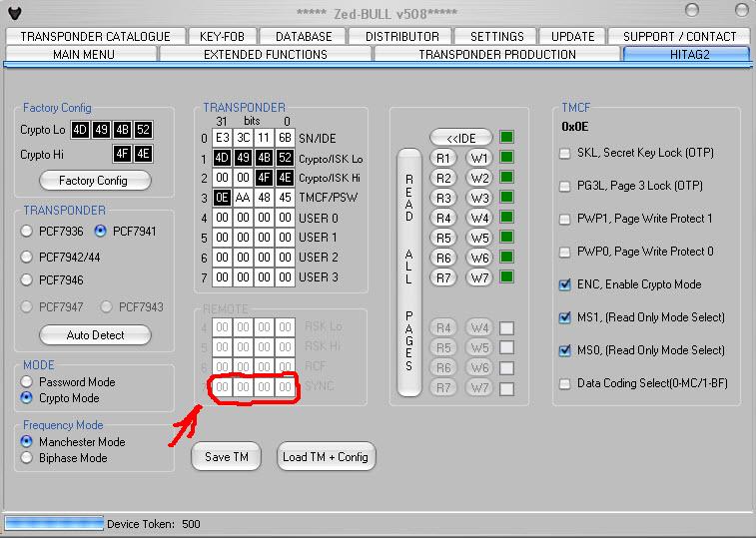Viewport: 756px width, 538px height.
Task: Click READ ALL PAGES vertical button
Action: coord(408,272)
